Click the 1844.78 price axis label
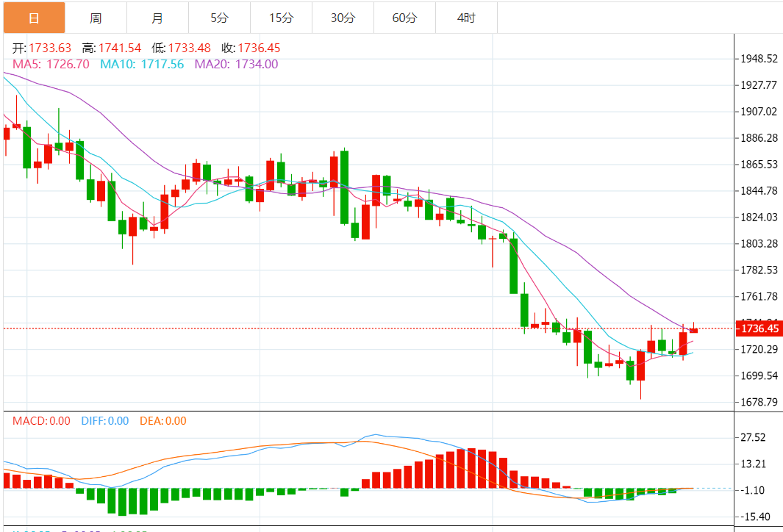 tap(759, 191)
